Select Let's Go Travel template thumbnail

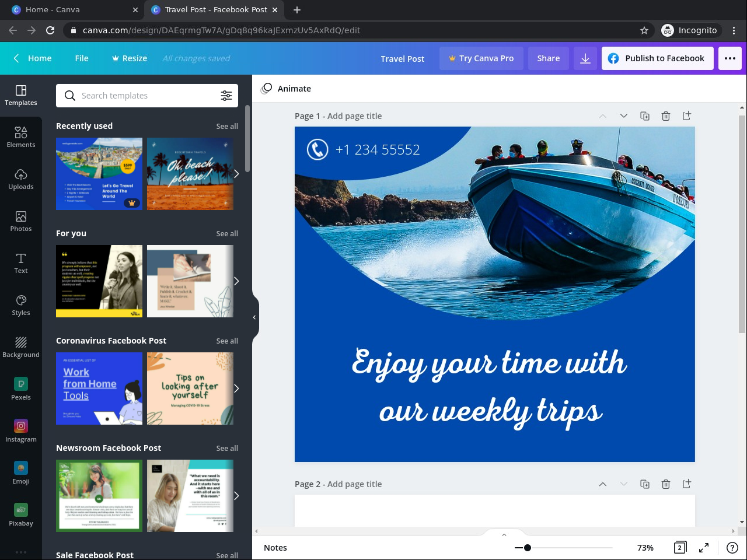coord(99,174)
